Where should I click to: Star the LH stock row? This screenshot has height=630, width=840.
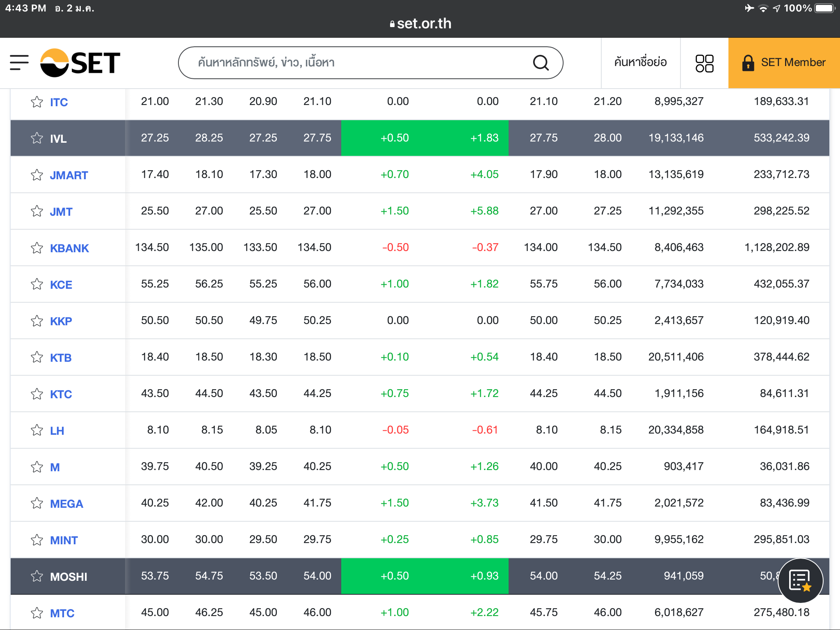click(x=37, y=430)
